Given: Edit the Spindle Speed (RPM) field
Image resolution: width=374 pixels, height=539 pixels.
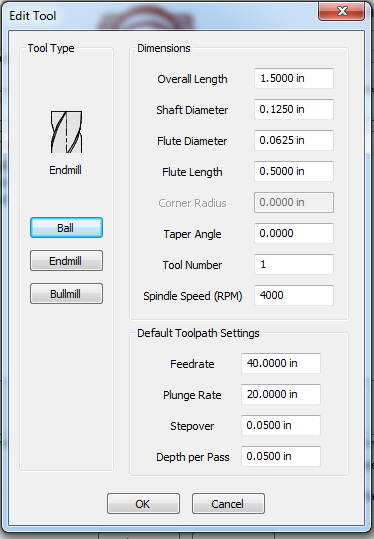Looking at the screenshot, I should click(294, 295).
